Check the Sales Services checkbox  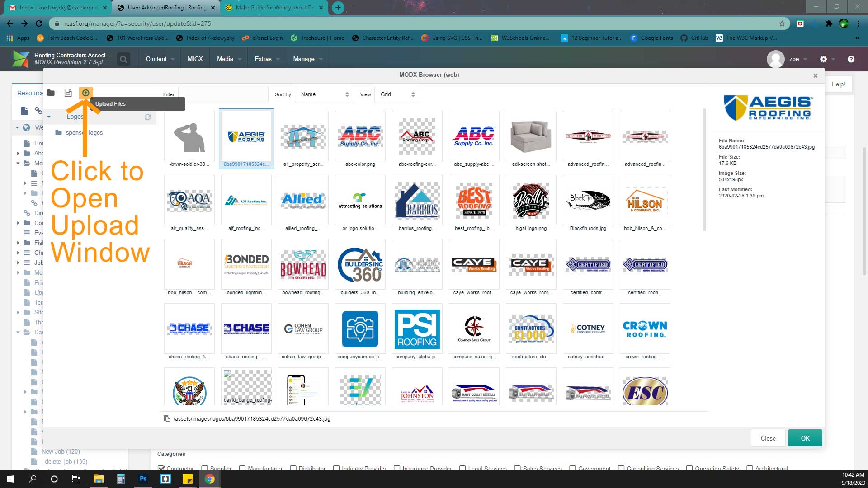(x=517, y=468)
